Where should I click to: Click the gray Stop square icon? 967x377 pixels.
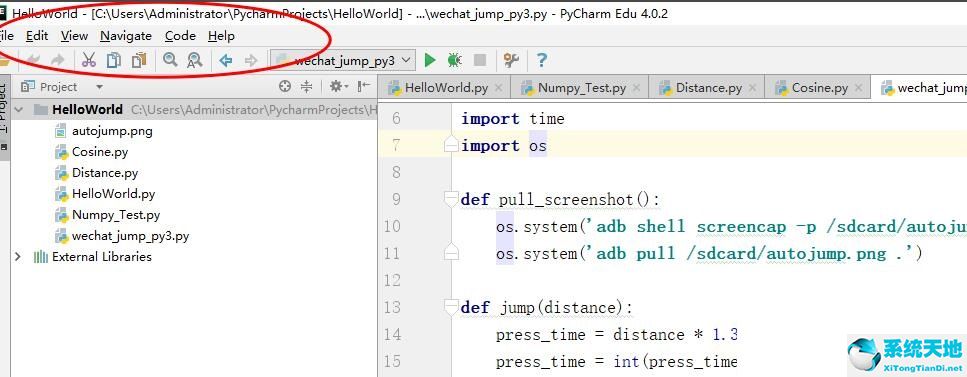coord(480,60)
